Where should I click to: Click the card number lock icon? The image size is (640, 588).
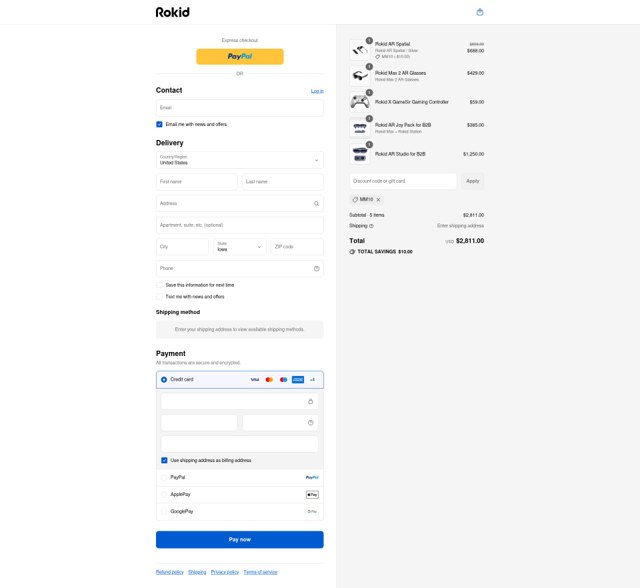pos(310,401)
